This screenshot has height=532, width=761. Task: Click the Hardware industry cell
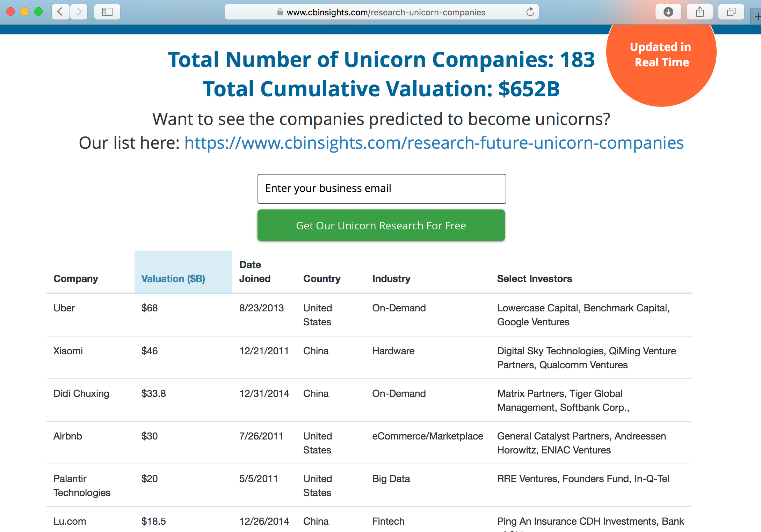pos(393,351)
